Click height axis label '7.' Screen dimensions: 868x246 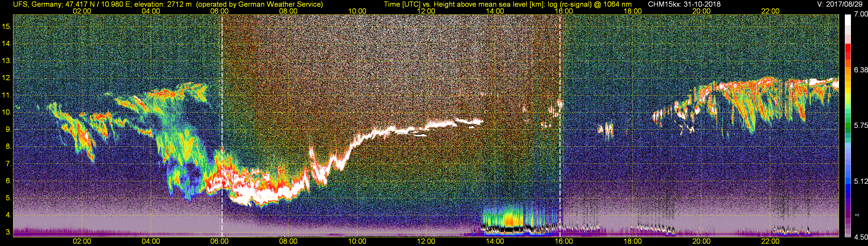(9, 164)
